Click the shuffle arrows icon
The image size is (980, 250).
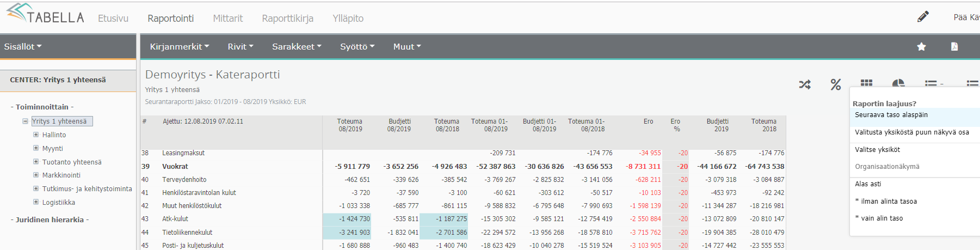805,84
